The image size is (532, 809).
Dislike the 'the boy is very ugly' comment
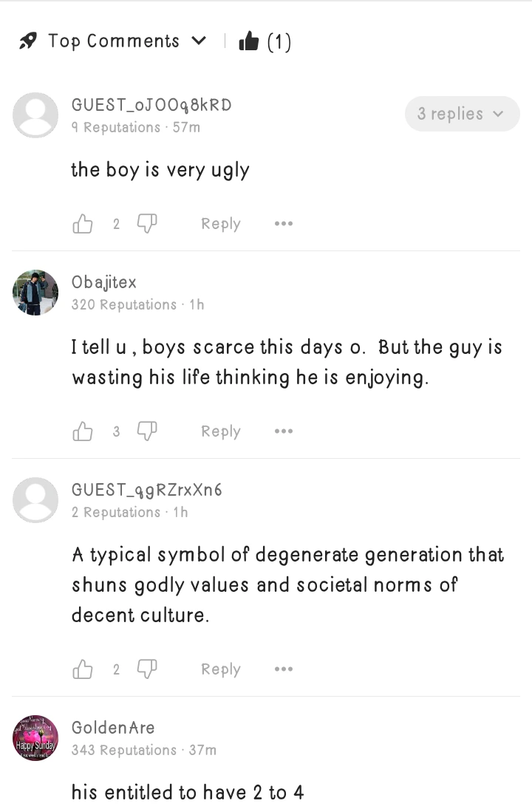(147, 223)
